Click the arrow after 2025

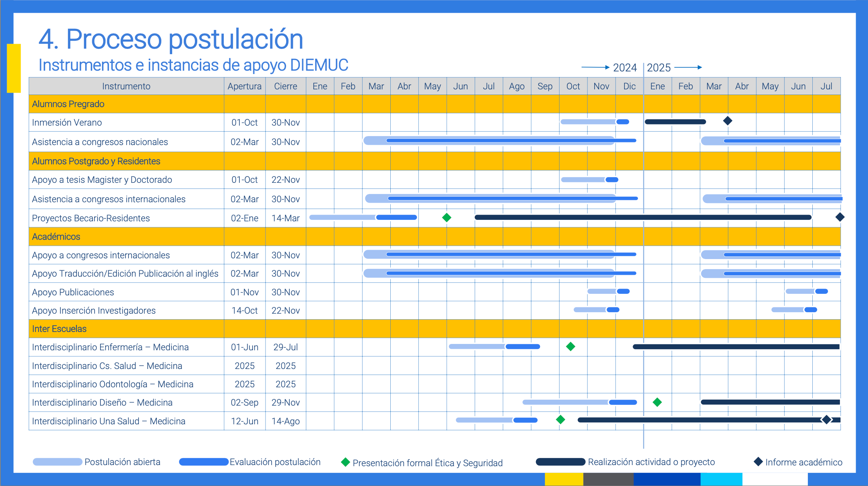pos(688,67)
